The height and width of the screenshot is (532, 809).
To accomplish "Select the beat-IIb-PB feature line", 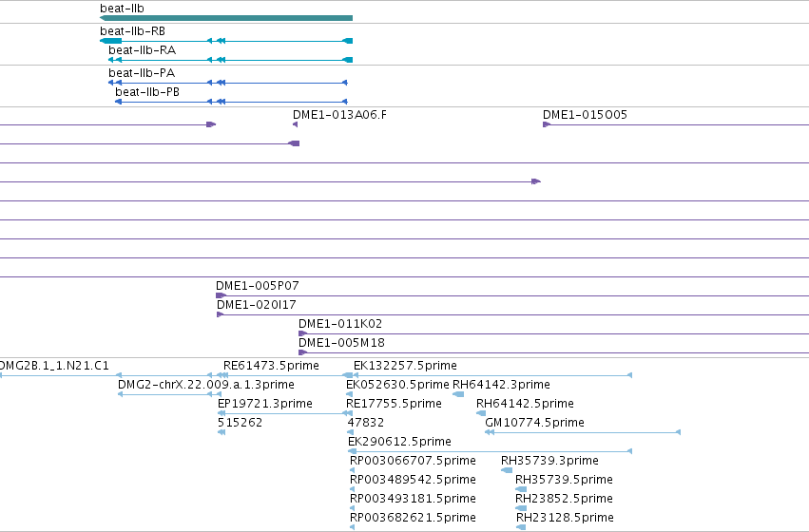I will (x=231, y=102).
